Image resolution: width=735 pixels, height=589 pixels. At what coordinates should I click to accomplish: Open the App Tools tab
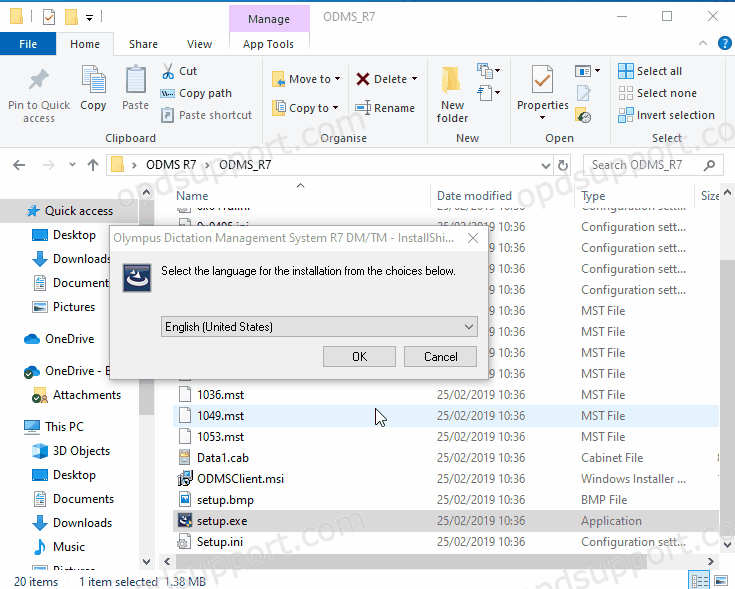(268, 44)
